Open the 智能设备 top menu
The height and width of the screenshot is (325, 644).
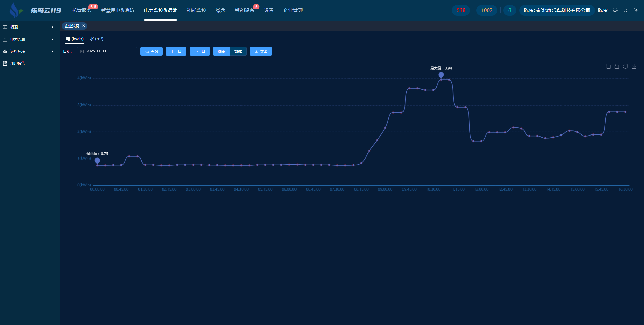(x=245, y=10)
